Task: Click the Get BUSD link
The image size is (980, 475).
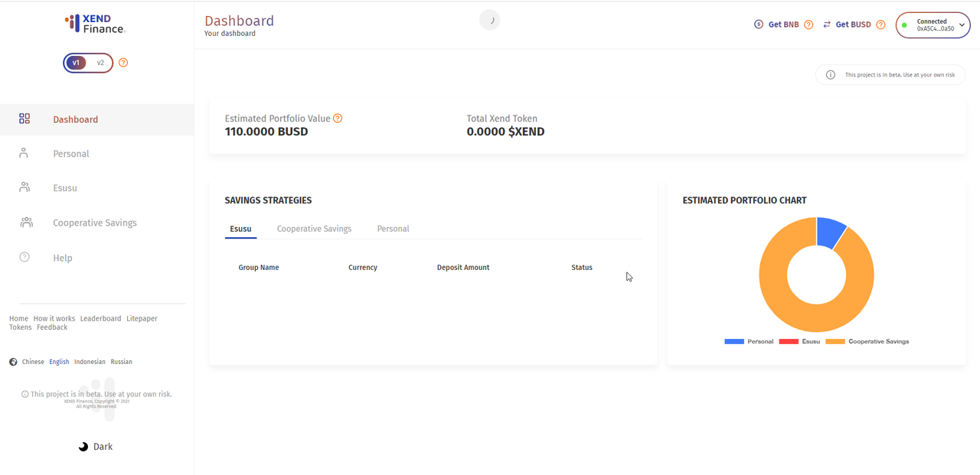Action: pos(853,24)
